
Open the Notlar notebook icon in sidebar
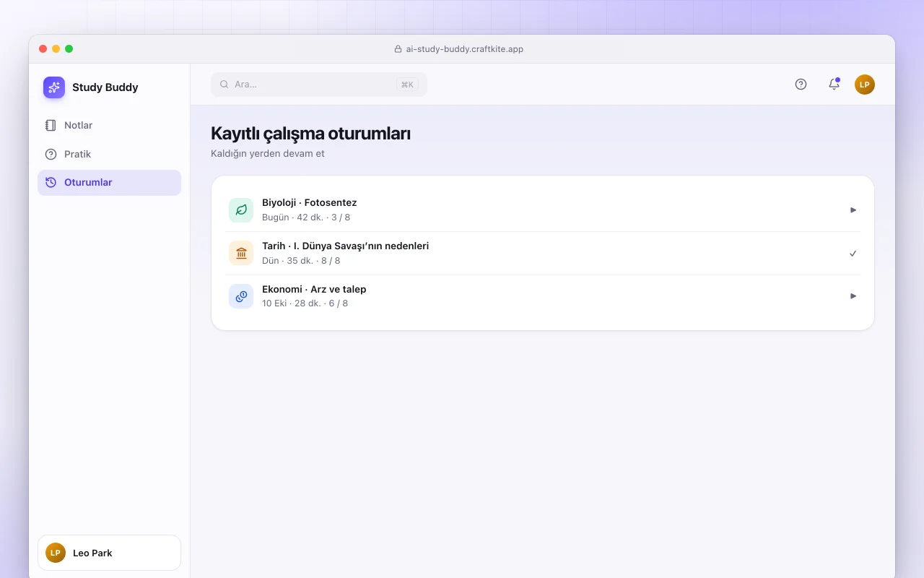[x=51, y=125]
